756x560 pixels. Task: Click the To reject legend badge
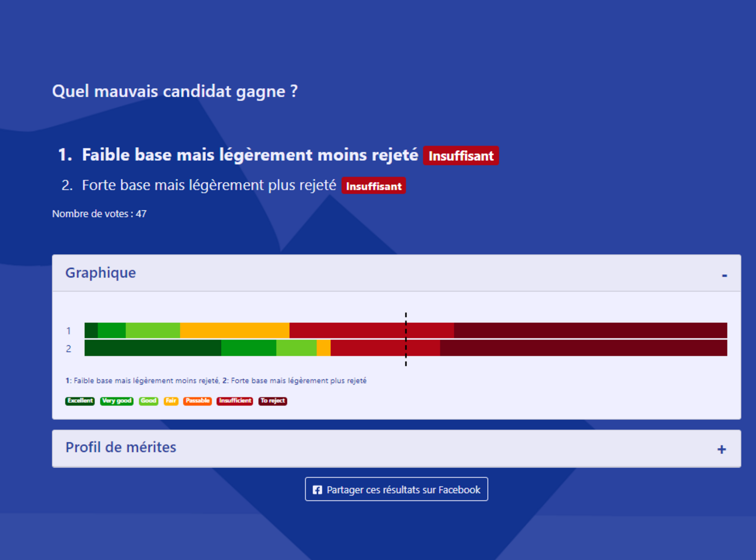coord(273,401)
